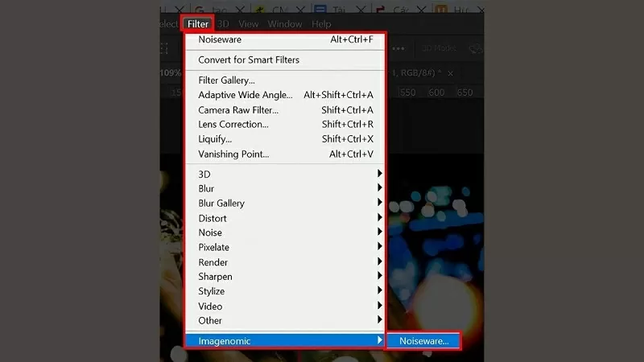Expand the Imagenomic submenu arrow
The width and height of the screenshot is (644, 362).
pos(379,341)
